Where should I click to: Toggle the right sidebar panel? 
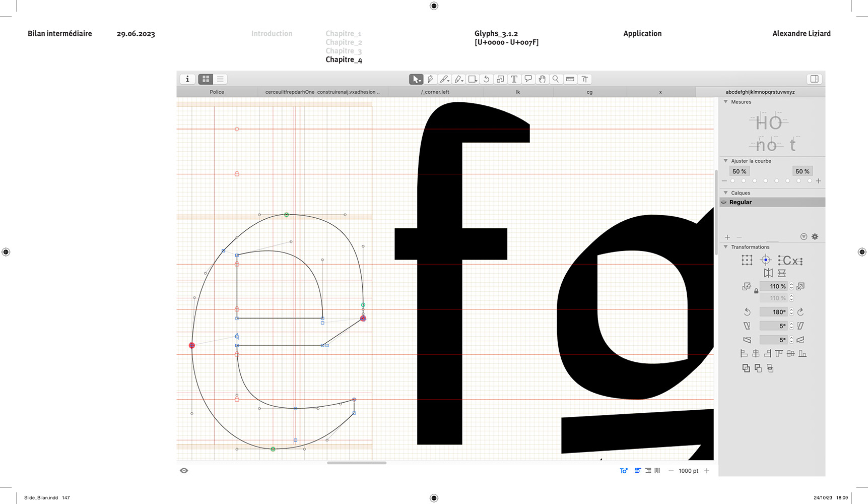pos(814,79)
